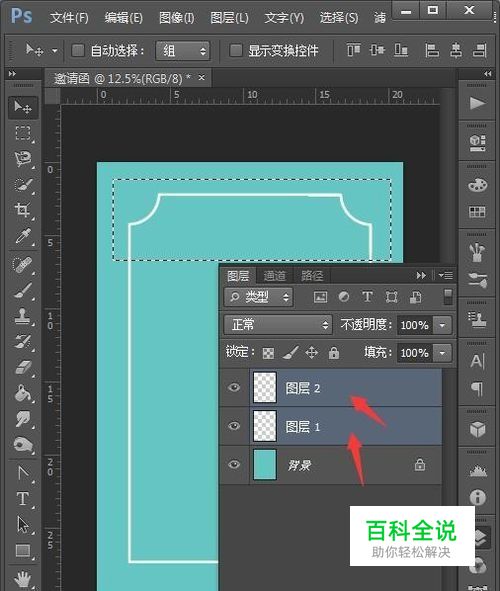Screen dimensions: 500x591
Task: Click align left edges icon
Action: (x=432, y=50)
